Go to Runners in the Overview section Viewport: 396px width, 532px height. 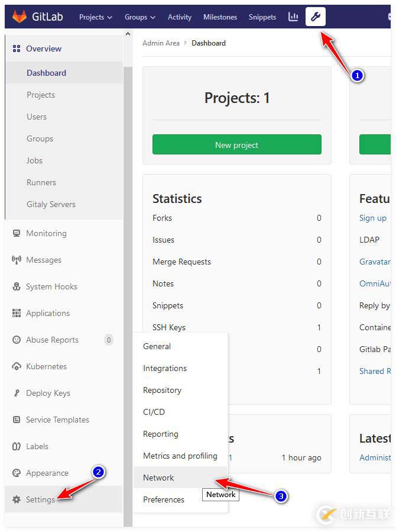pos(41,182)
